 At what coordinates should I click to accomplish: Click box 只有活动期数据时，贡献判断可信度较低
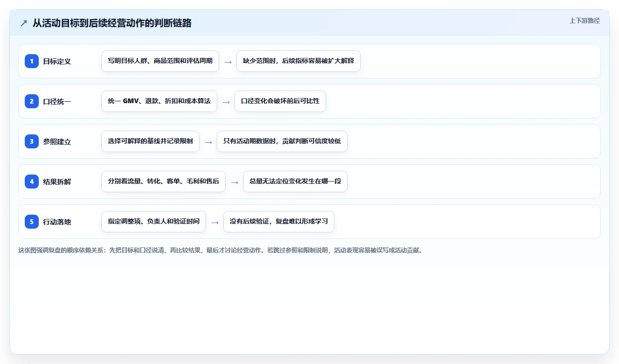pos(282,141)
